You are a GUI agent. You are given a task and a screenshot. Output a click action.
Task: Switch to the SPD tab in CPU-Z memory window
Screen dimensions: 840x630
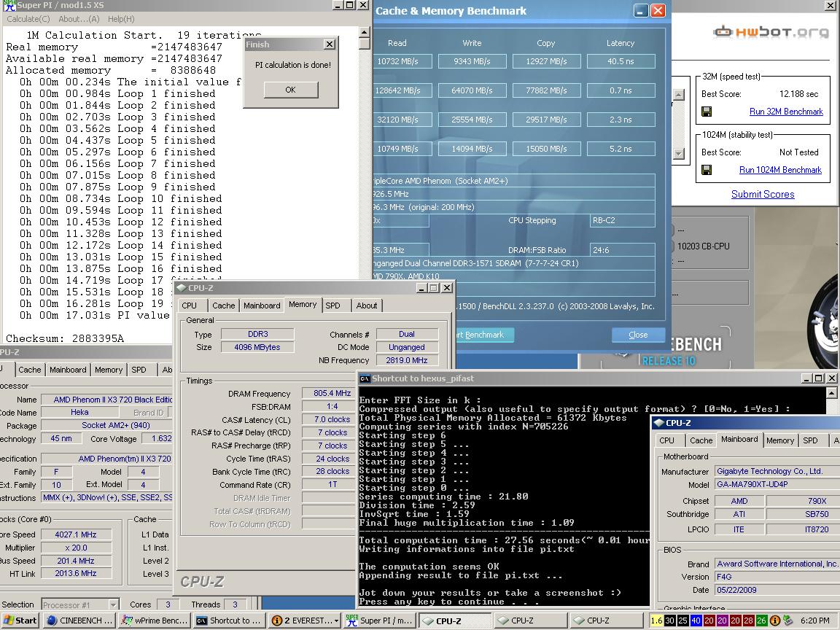(x=332, y=306)
